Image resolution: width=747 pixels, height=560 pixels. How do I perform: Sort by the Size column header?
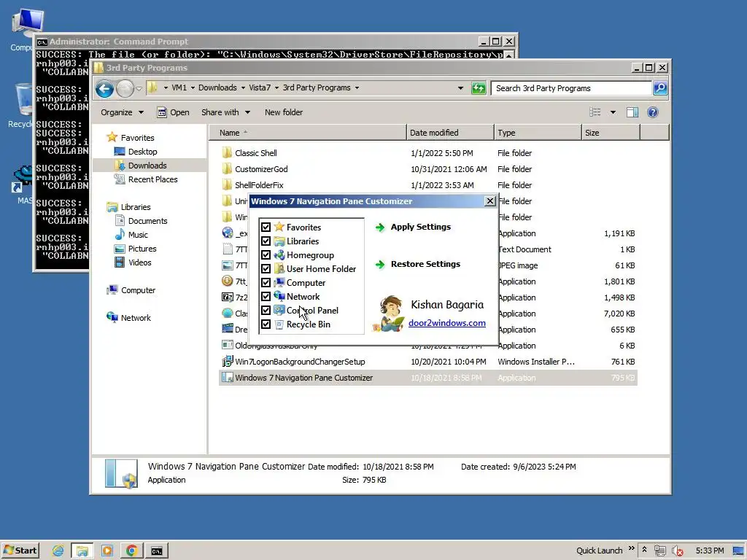pyautogui.click(x=611, y=133)
